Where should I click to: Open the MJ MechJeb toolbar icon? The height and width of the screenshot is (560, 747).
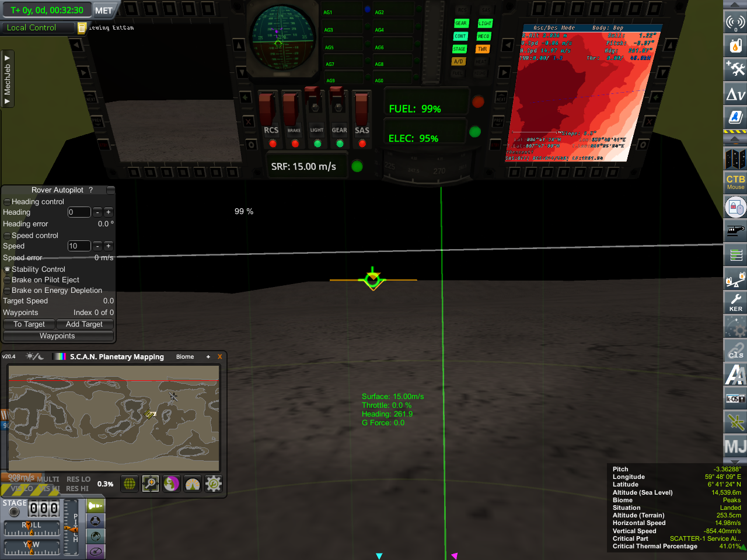[x=735, y=446]
